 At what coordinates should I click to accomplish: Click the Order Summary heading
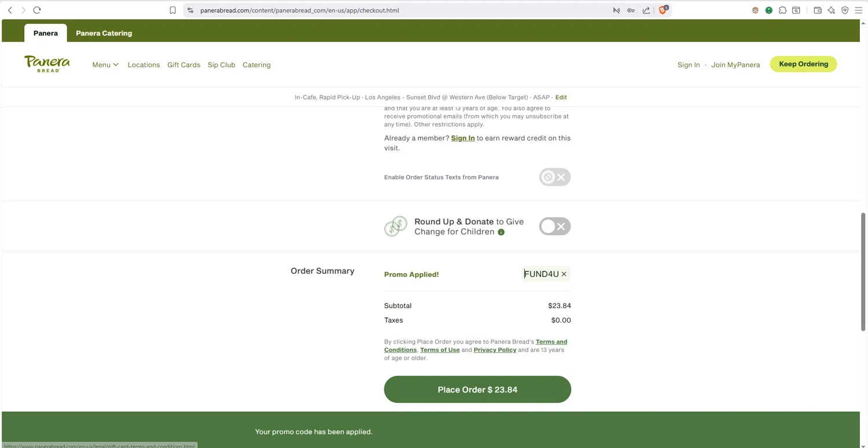coord(322,271)
